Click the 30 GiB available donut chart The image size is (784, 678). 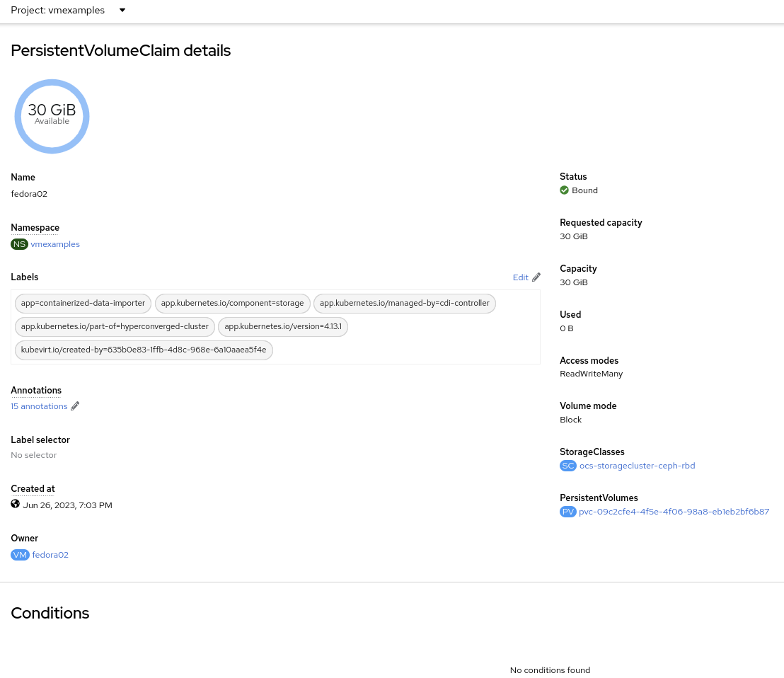coord(52,116)
